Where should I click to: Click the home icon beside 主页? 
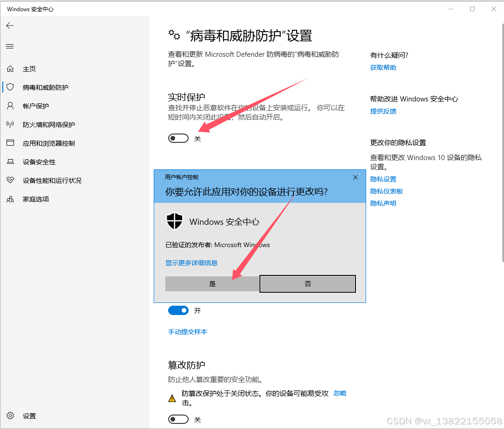10,69
